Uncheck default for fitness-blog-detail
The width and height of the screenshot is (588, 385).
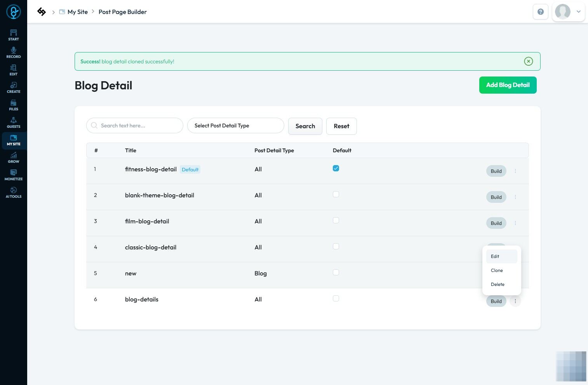(336, 168)
